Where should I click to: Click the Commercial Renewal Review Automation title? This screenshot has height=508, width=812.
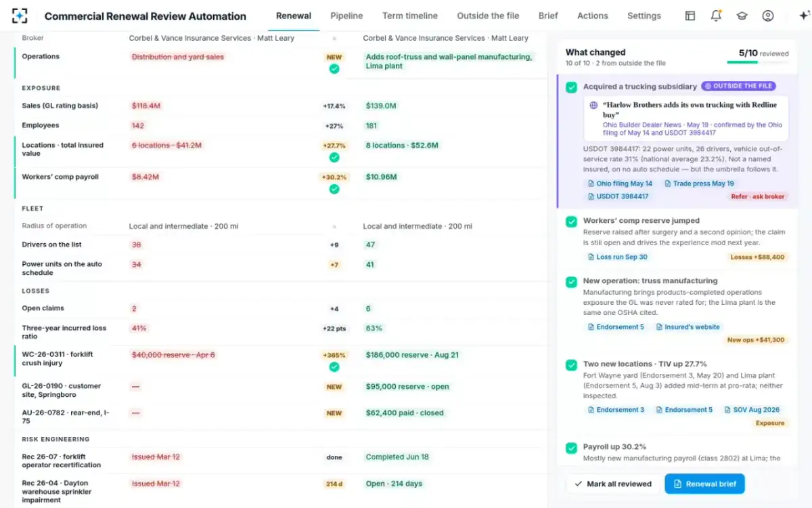coord(145,16)
